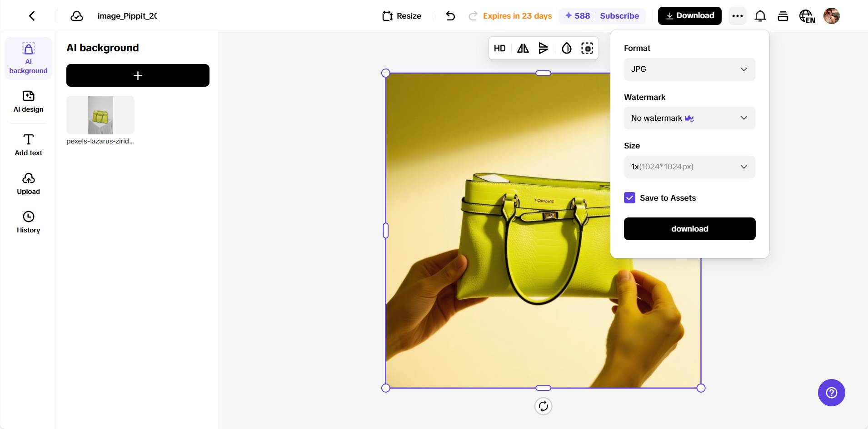Click the Resize button
This screenshot has width=868, height=429.
[x=402, y=16]
